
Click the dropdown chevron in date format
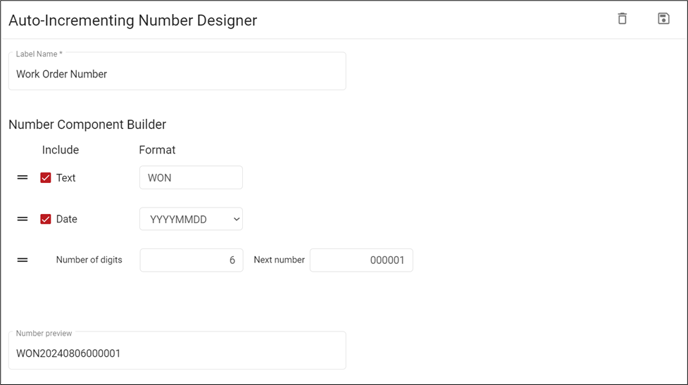pos(236,219)
